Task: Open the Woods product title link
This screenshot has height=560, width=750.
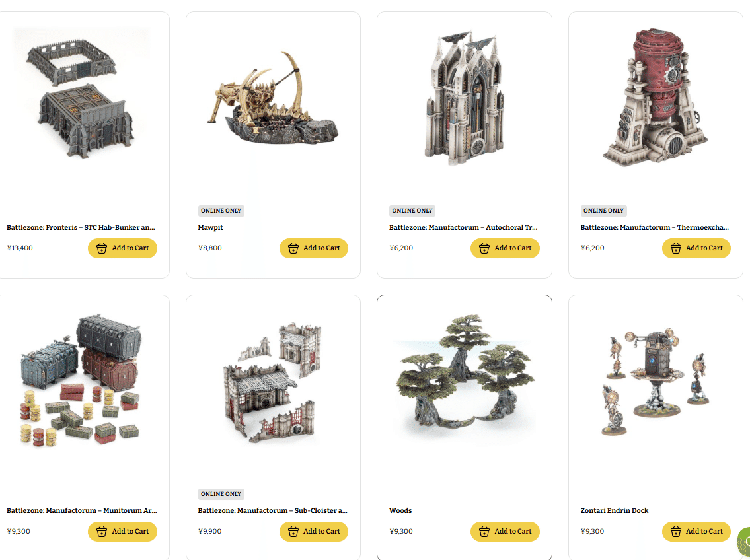Action: click(x=400, y=510)
